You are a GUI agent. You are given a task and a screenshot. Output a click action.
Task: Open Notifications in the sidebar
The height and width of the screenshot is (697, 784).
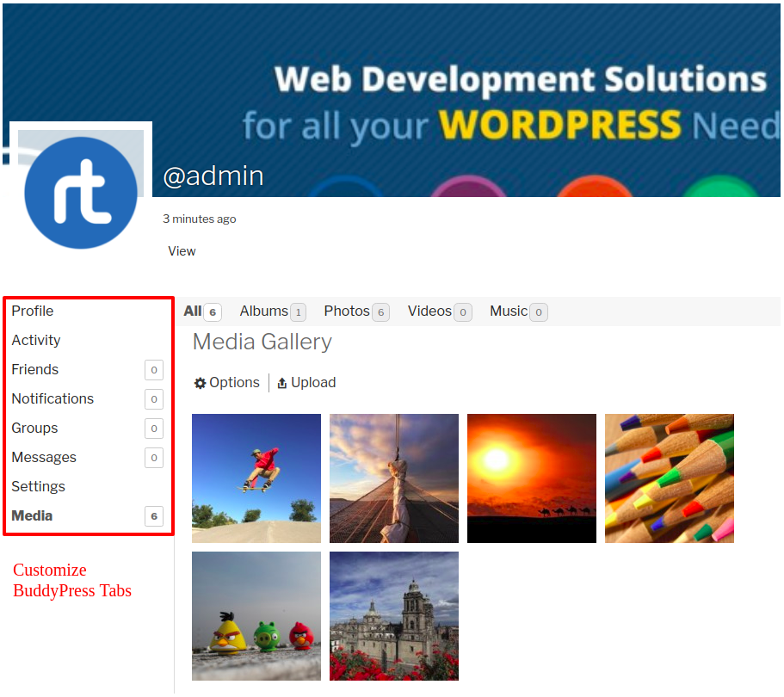(52, 399)
